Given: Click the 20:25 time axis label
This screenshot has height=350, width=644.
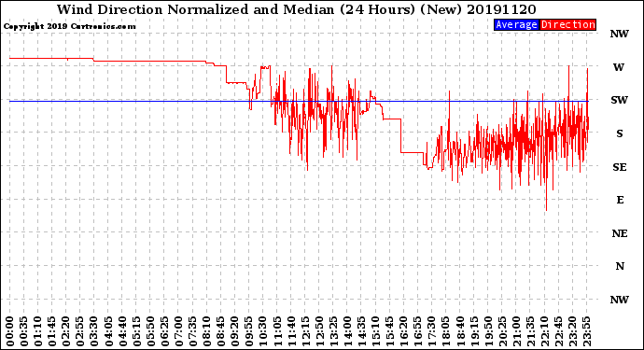Looking at the screenshot, I should pyautogui.click(x=502, y=331).
